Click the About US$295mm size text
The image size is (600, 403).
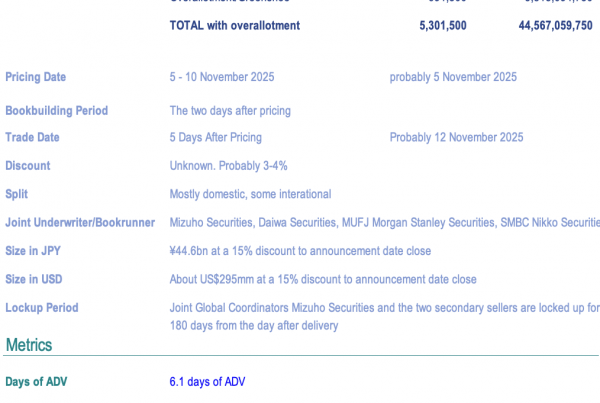(x=323, y=279)
